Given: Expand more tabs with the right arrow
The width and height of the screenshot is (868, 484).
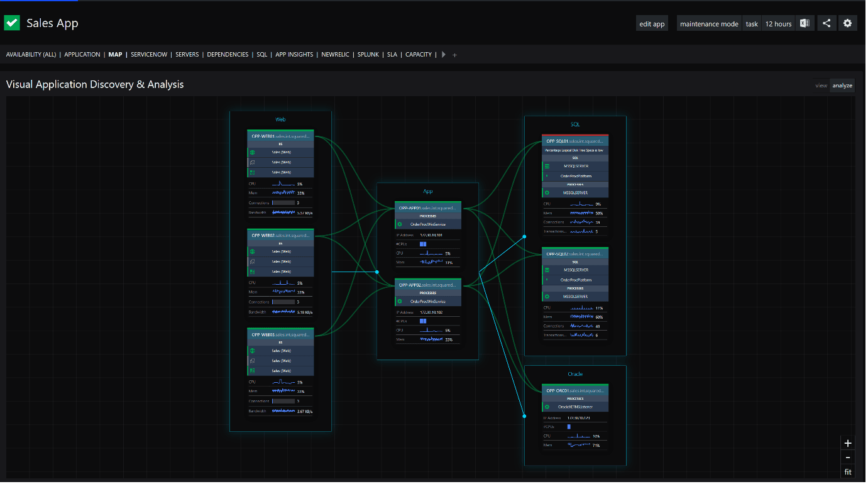Looking at the screenshot, I should click(444, 55).
